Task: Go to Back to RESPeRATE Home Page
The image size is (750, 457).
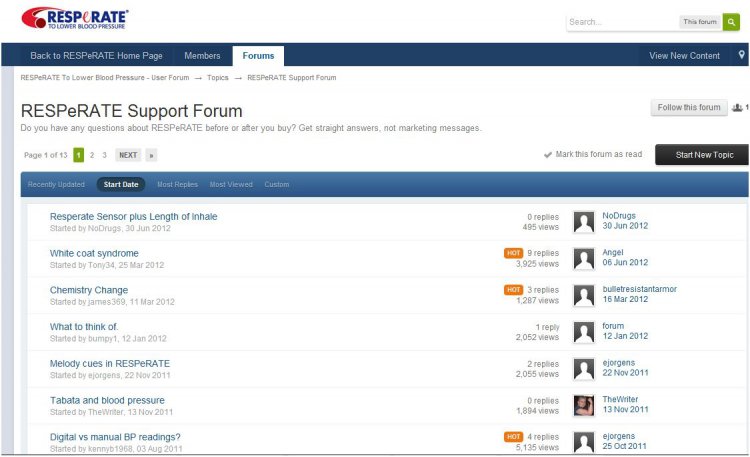Action: click(96, 56)
